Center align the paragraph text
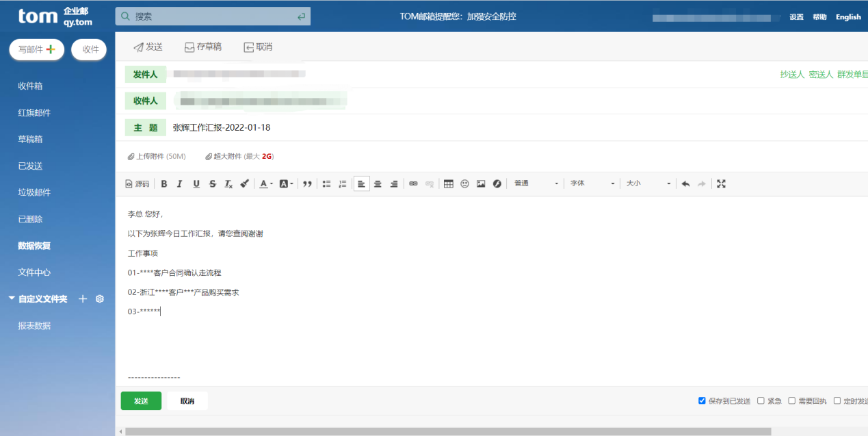Screen dimensions: 868x436 point(378,183)
